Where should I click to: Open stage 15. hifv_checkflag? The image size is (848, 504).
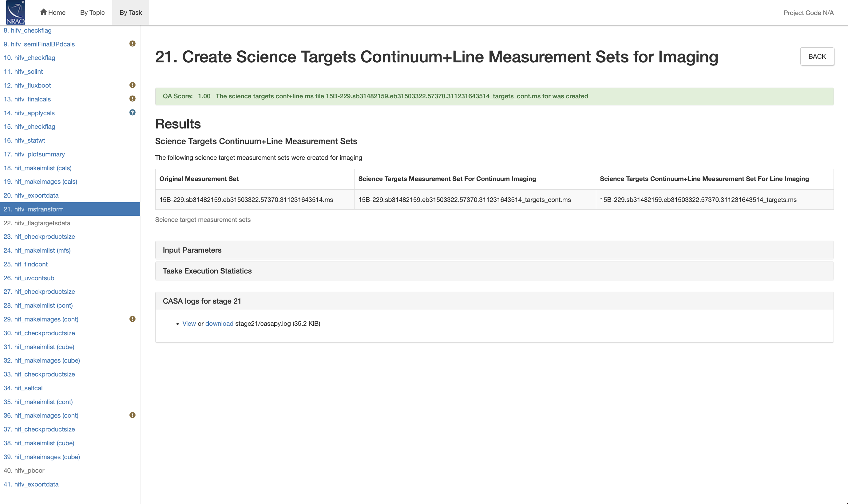coord(29,126)
